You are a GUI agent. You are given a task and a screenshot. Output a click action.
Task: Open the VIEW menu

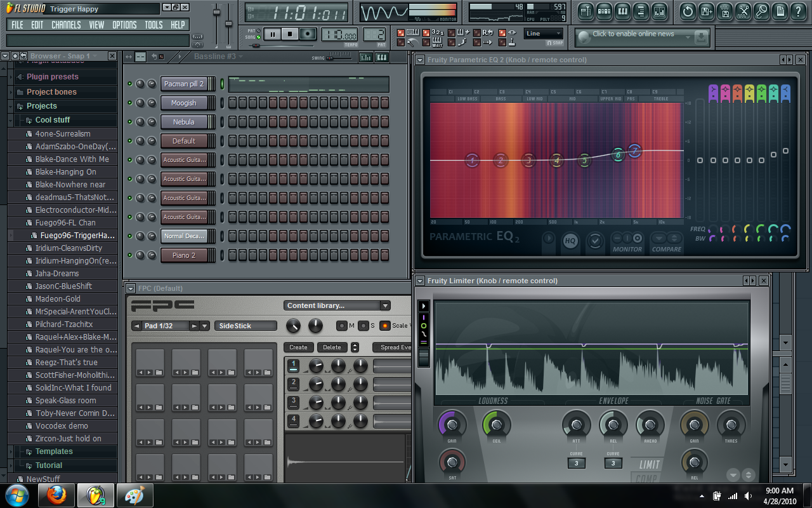tap(96, 25)
